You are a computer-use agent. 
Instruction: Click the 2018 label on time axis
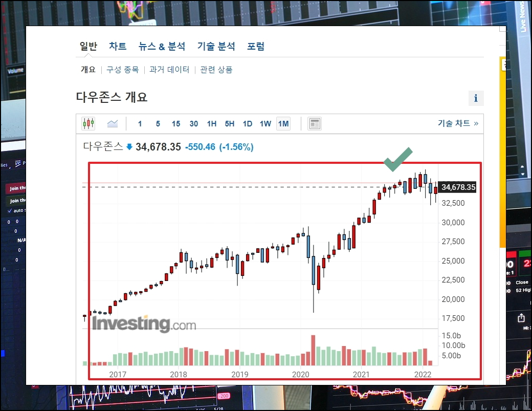pyautogui.click(x=179, y=374)
